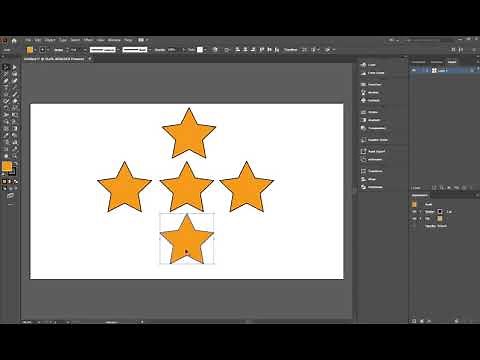Toggle Stroke visibility eye in Appearance panel
480x360 pixels.
click(414, 212)
